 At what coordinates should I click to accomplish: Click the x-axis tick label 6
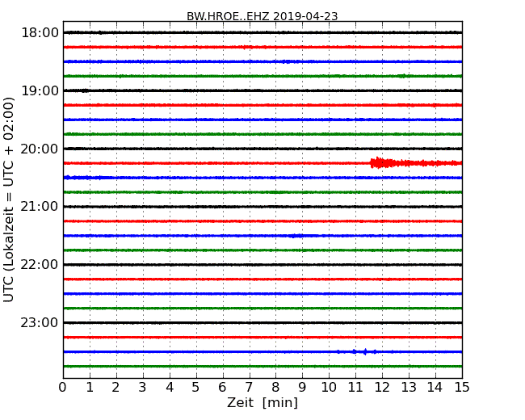click(x=222, y=388)
